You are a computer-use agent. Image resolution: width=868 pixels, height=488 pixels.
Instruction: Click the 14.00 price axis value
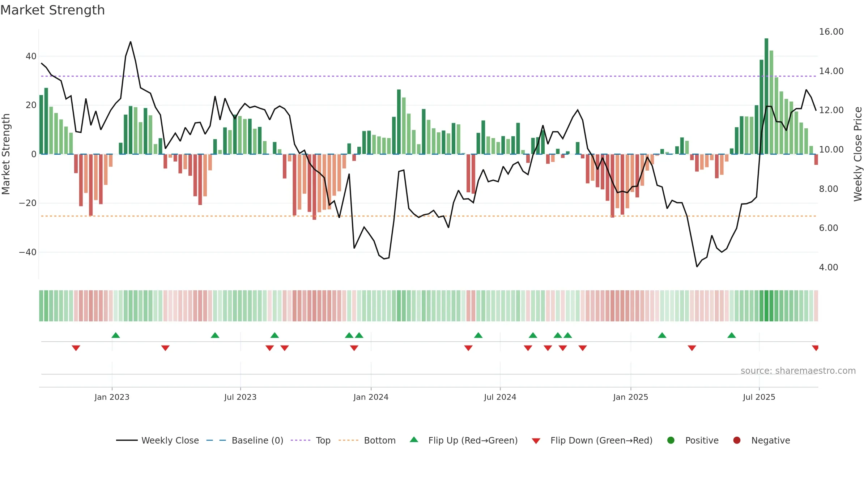tap(831, 71)
